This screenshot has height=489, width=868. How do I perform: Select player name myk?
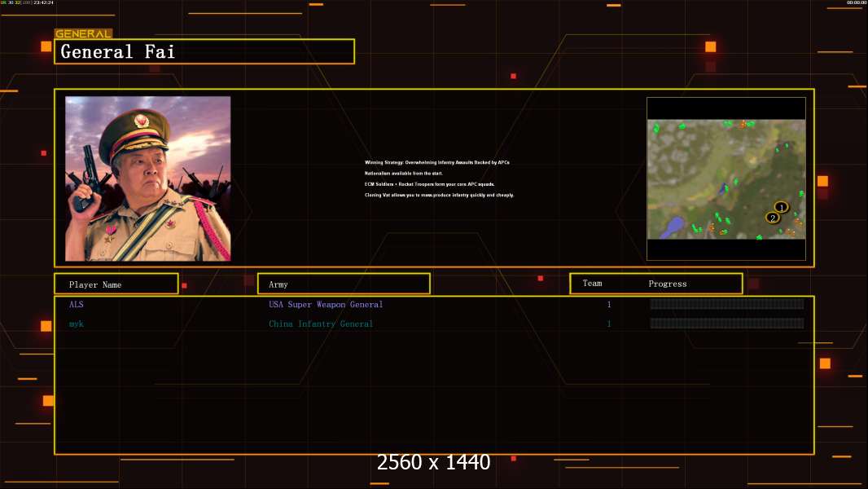[x=77, y=324]
